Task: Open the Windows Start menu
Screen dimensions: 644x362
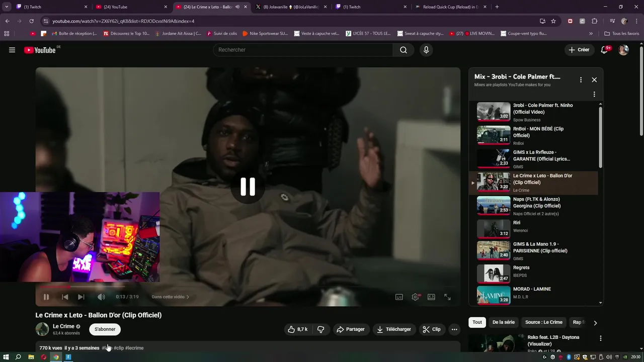Action: (6, 357)
